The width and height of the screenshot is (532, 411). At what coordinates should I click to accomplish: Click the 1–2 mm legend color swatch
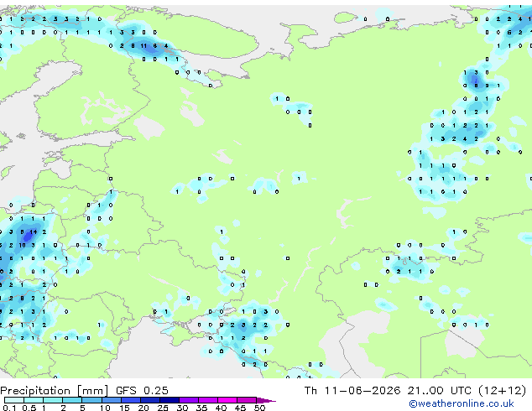click(x=53, y=400)
